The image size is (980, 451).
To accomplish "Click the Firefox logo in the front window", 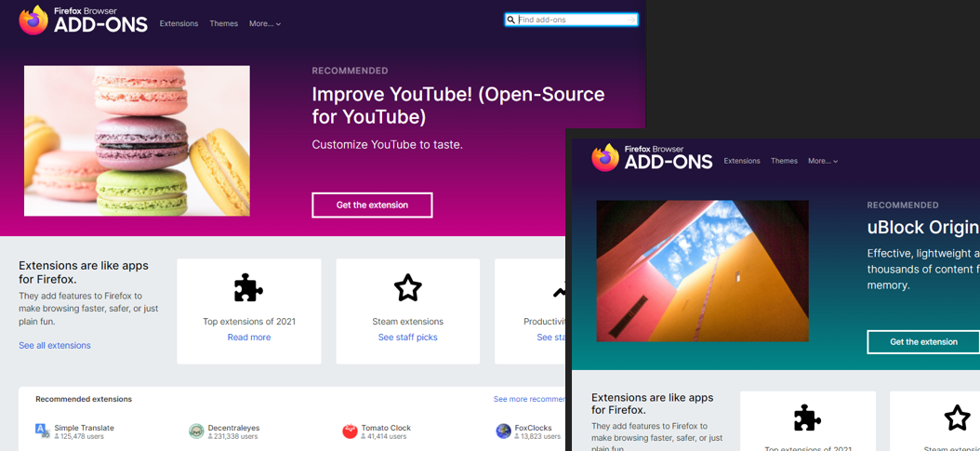I will tap(605, 157).
